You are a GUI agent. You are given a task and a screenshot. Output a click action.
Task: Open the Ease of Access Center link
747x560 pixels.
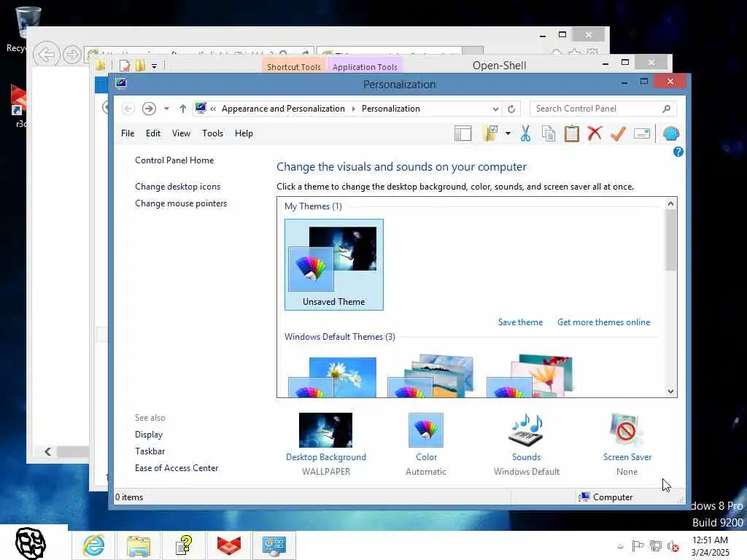[177, 468]
